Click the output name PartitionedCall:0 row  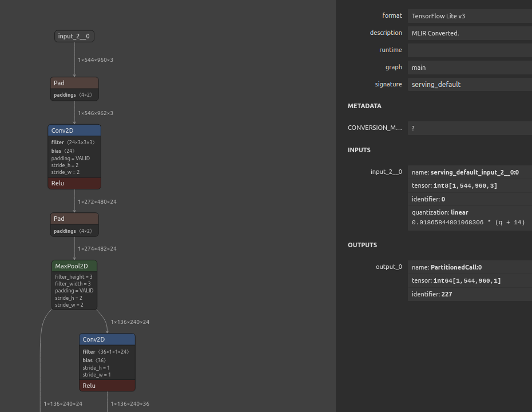click(469, 267)
